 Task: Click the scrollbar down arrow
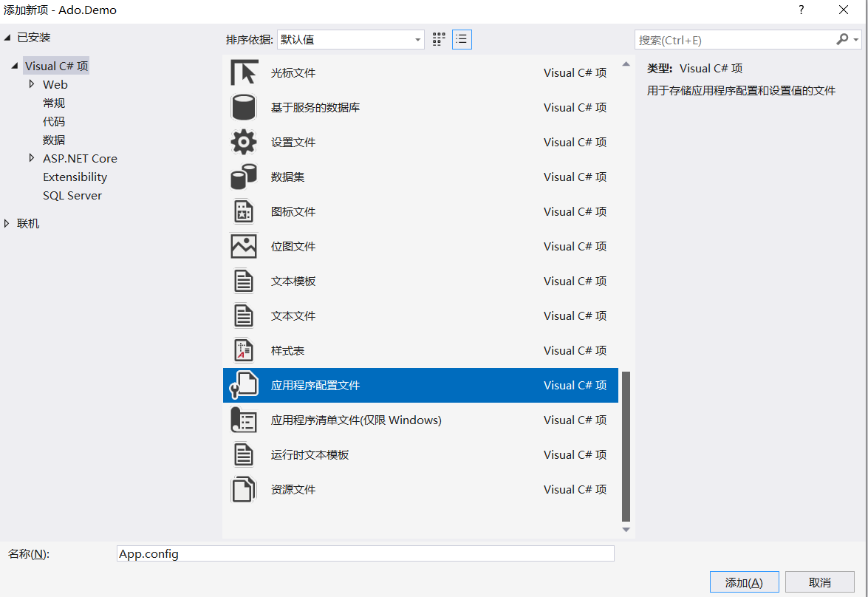[626, 530]
